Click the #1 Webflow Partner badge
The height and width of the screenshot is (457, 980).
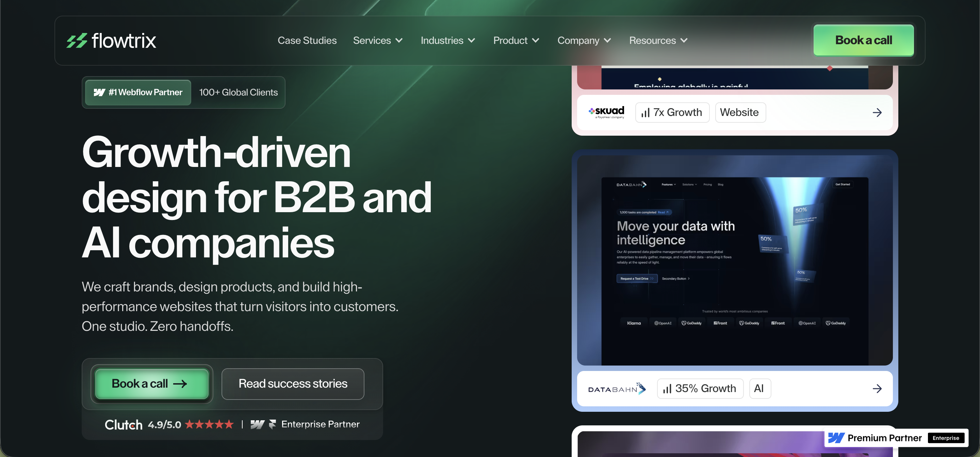click(x=138, y=92)
